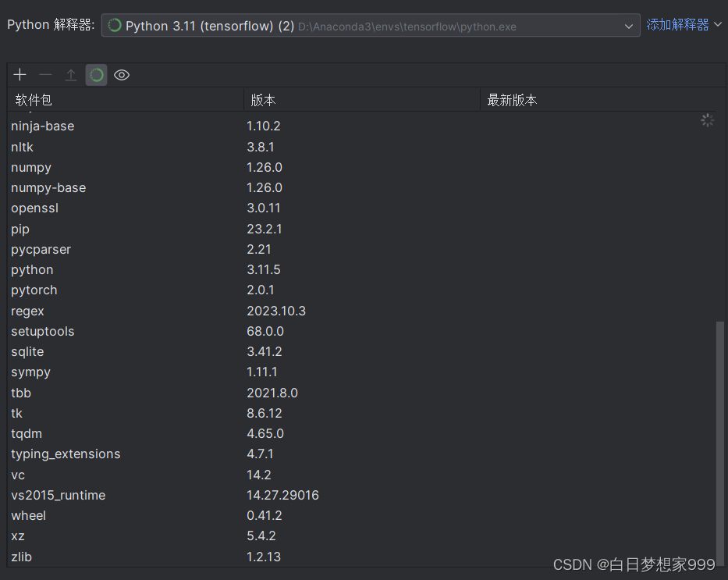Select the python package row

click(x=362, y=269)
